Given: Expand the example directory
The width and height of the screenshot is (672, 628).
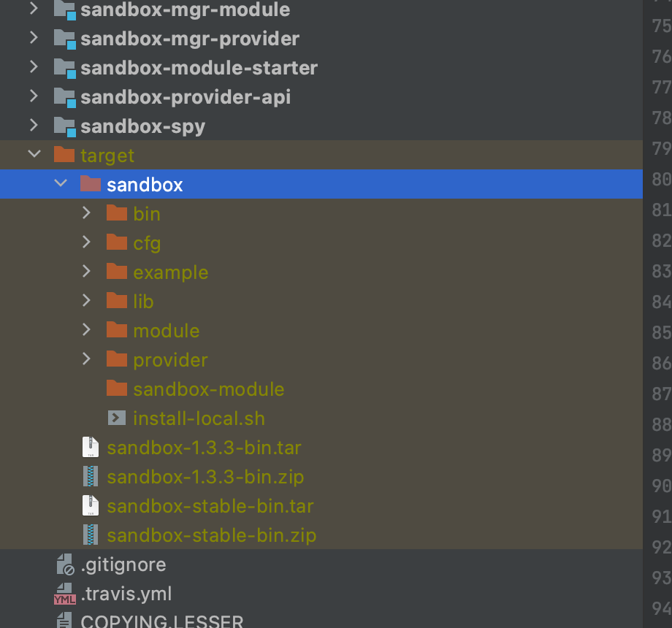Looking at the screenshot, I should 86,272.
